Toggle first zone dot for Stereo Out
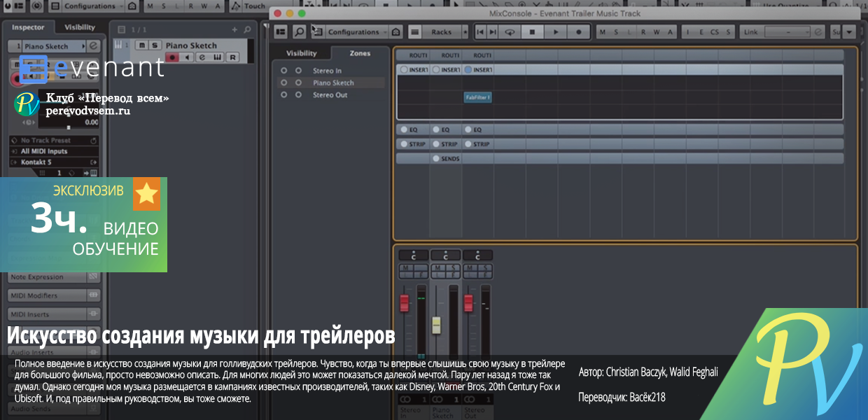The width and height of the screenshot is (868, 420). coord(283,94)
